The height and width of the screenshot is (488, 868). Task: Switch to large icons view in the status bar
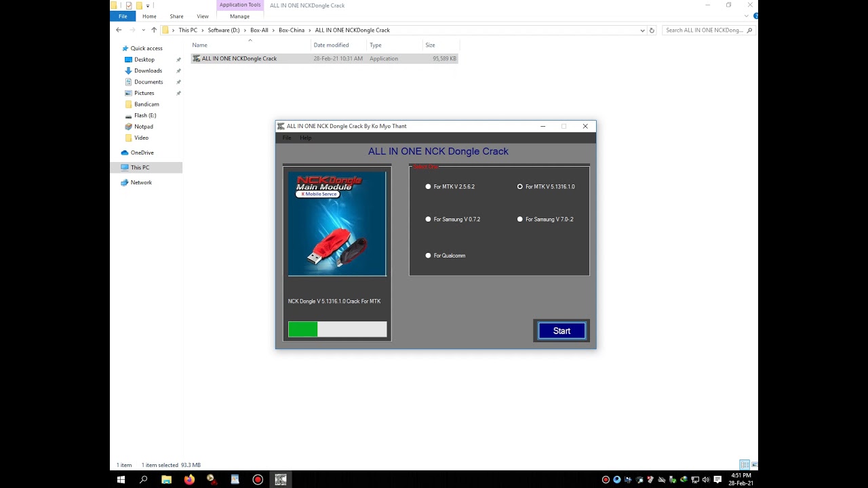click(754, 465)
